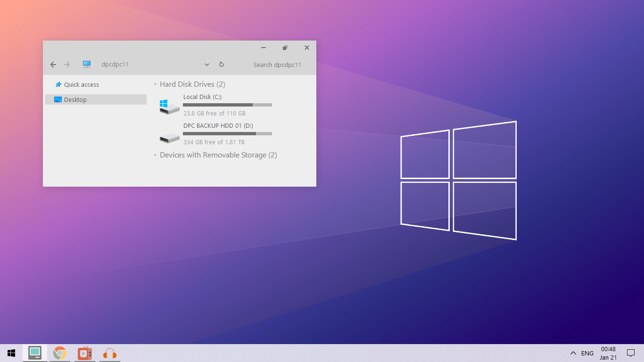Switch to the ENG language indicator

tap(587, 353)
